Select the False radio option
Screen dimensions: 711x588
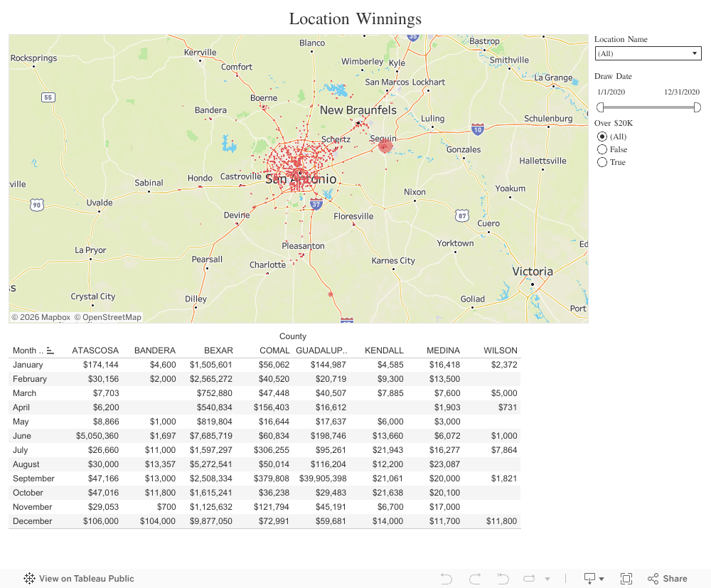pos(602,149)
